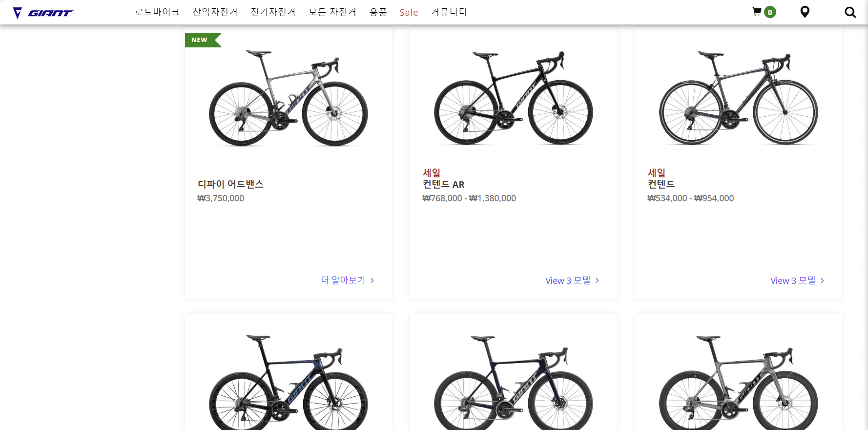
Task: Select the 컨텐드 AR product name
Action: click(443, 185)
